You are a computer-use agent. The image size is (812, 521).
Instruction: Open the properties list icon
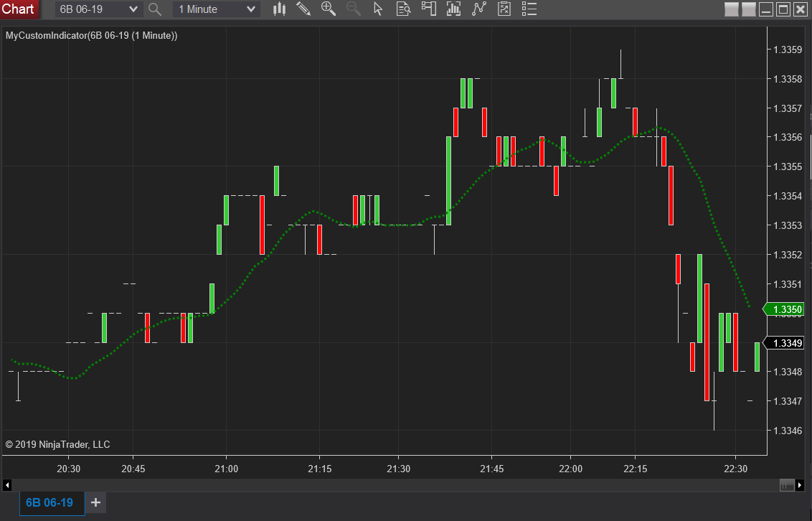529,9
